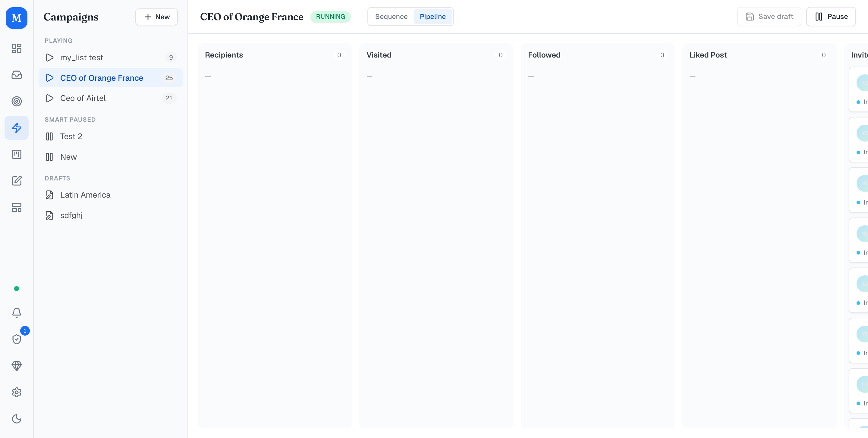Click the SMART PAUSED section label
The width and height of the screenshot is (868, 438).
pyautogui.click(x=70, y=120)
